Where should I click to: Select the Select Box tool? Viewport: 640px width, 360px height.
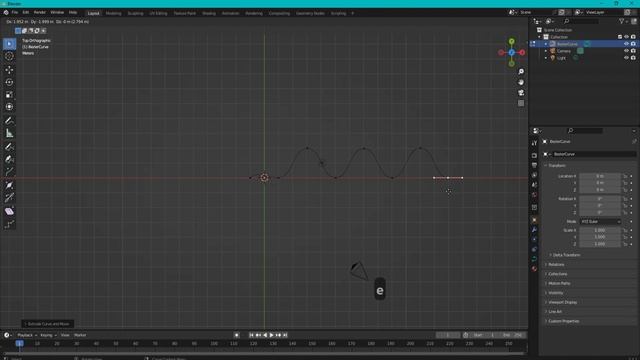coord(9,44)
